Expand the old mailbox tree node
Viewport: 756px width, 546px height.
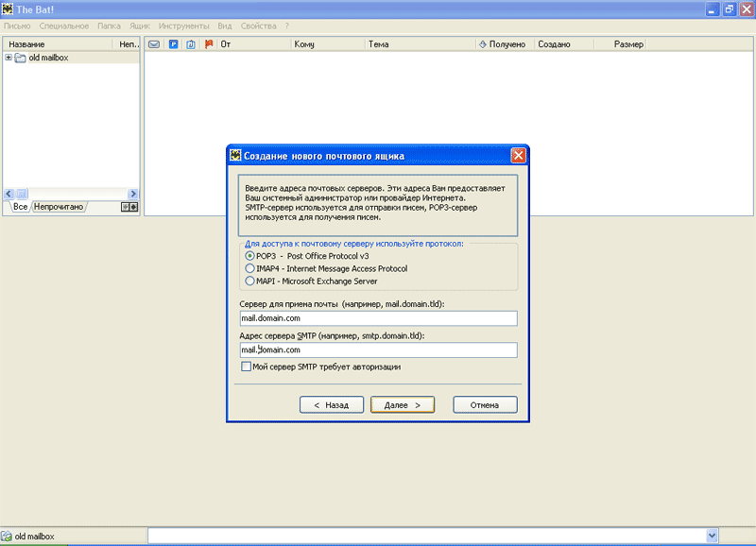tap(9, 58)
